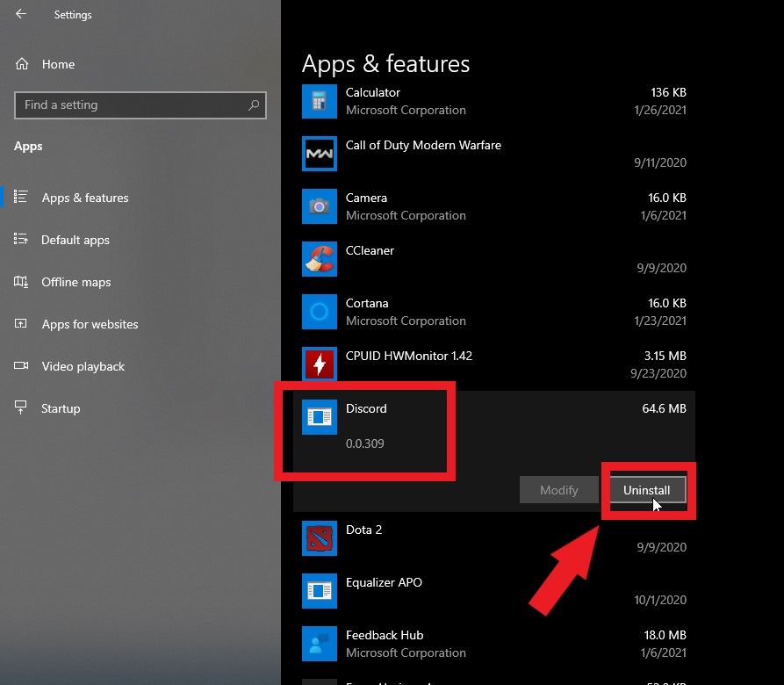The image size is (784, 685).
Task: Click the Camera app icon
Action: [x=319, y=206]
